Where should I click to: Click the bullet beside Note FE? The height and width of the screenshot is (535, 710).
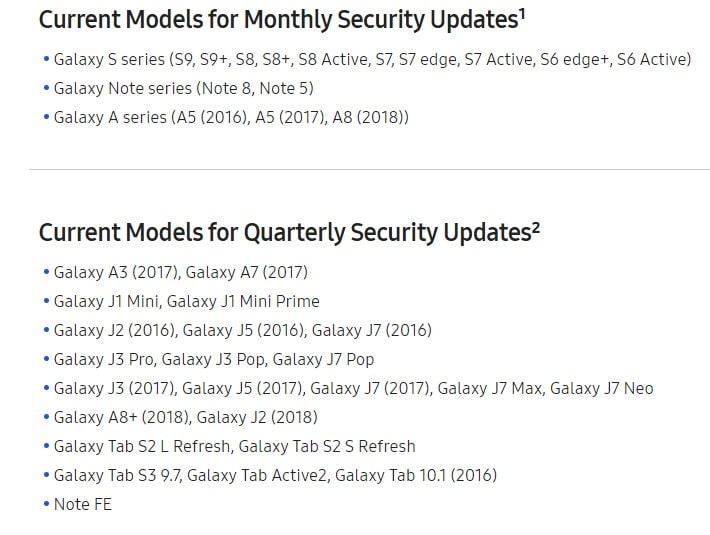point(46,504)
